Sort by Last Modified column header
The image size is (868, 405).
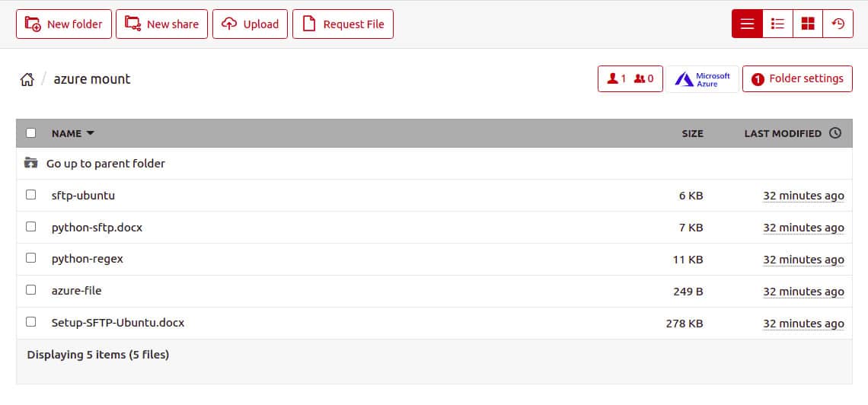click(783, 133)
